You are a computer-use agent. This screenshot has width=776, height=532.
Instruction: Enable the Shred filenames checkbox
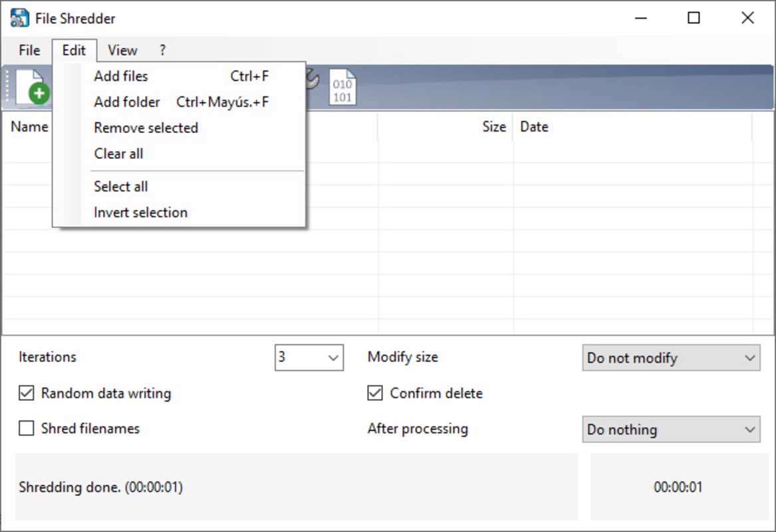27,429
